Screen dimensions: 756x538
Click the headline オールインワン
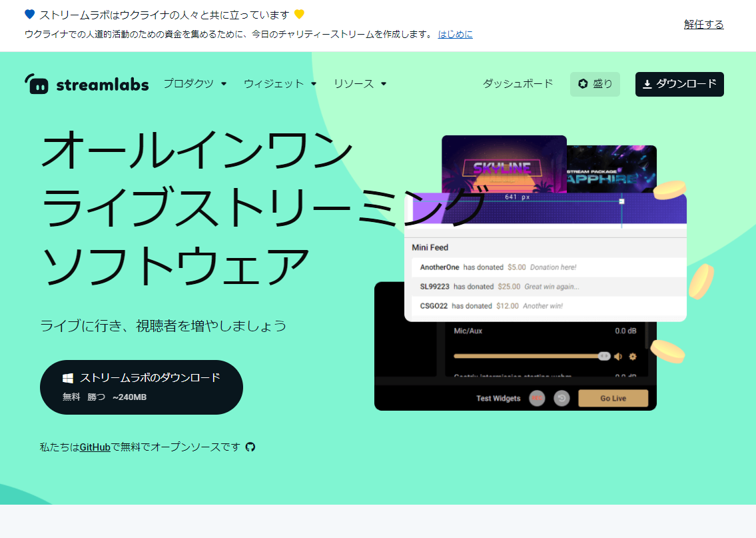point(198,149)
